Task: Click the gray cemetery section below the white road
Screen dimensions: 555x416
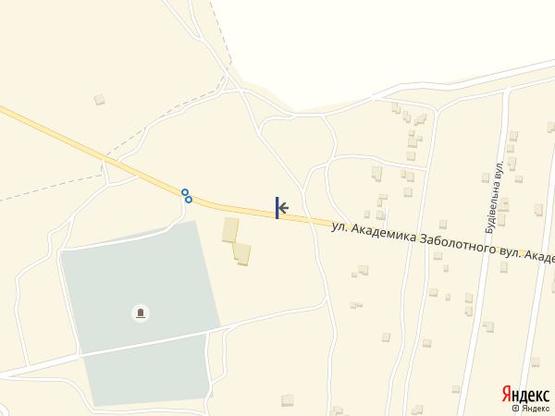Action: point(147,372)
